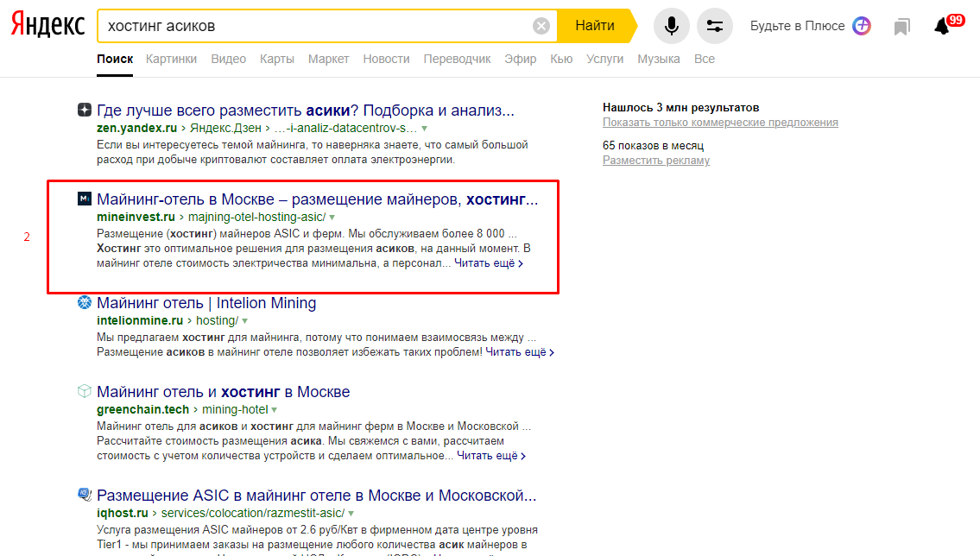980x556 pixels.
Task: Click the zen.yandex.ru green domain link
Action: pos(137,128)
